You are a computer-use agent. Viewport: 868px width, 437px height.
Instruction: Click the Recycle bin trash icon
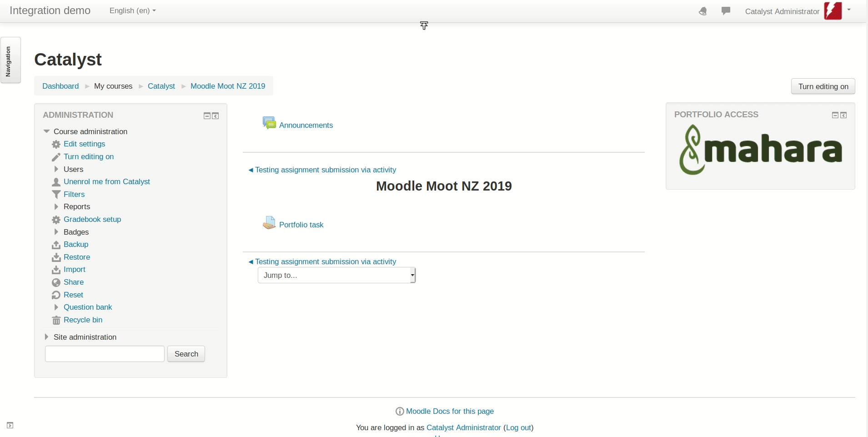coord(56,320)
